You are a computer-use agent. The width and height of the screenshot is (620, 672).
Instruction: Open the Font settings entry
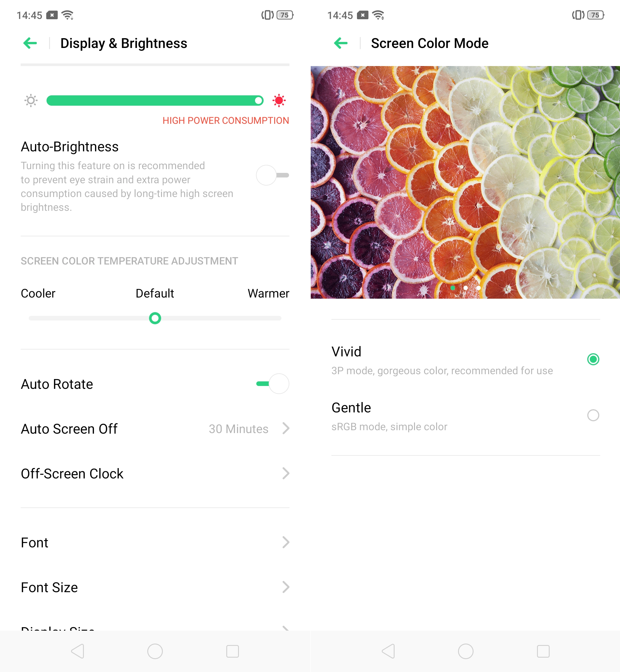pyautogui.click(x=155, y=542)
